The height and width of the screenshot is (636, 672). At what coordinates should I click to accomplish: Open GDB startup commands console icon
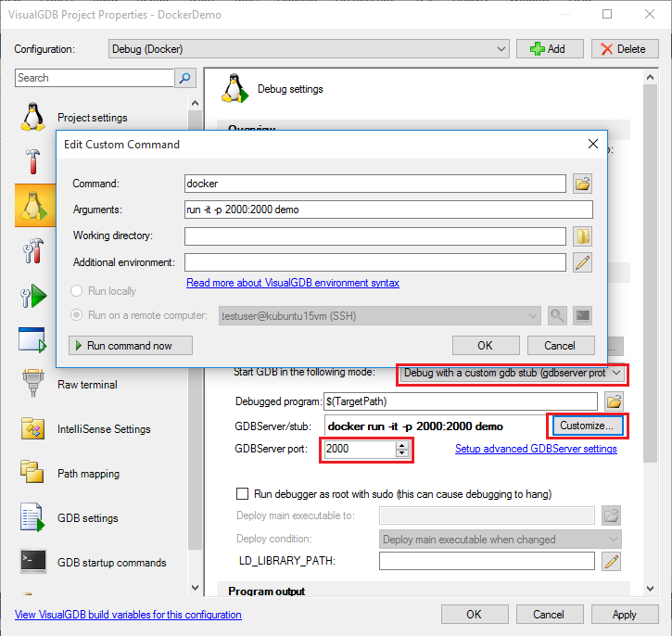point(33,562)
